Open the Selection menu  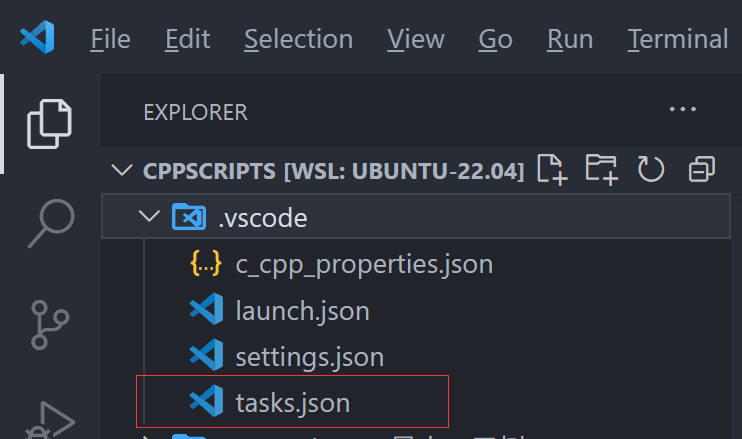(x=299, y=39)
